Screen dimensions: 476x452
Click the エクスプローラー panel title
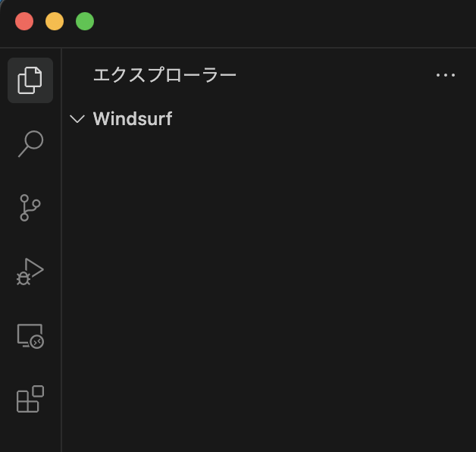pyautogui.click(x=164, y=75)
